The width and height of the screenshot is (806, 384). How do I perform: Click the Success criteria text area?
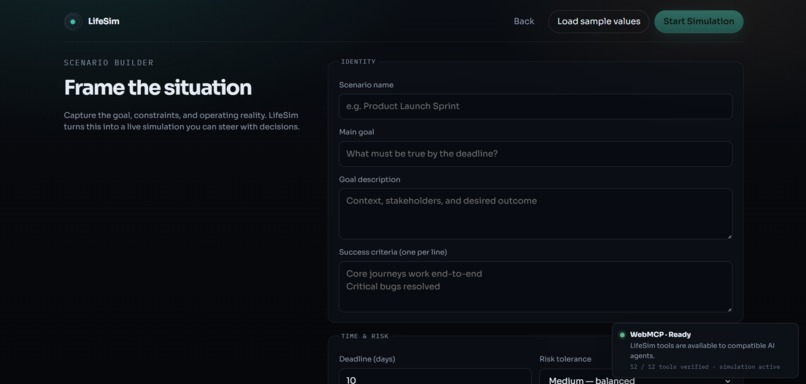coord(535,287)
